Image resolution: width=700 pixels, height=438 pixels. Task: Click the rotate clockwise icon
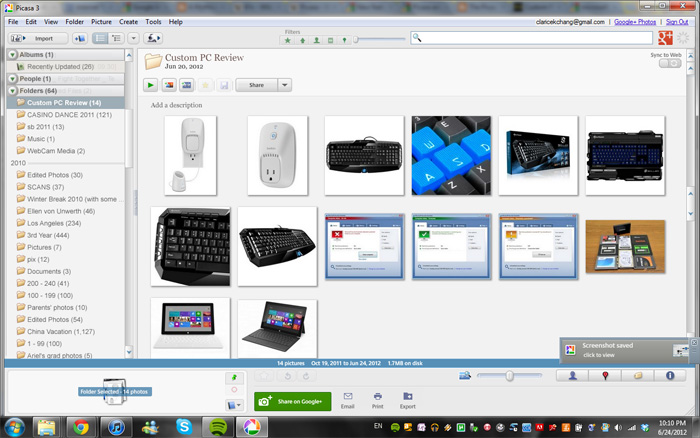pyautogui.click(x=306, y=376)
